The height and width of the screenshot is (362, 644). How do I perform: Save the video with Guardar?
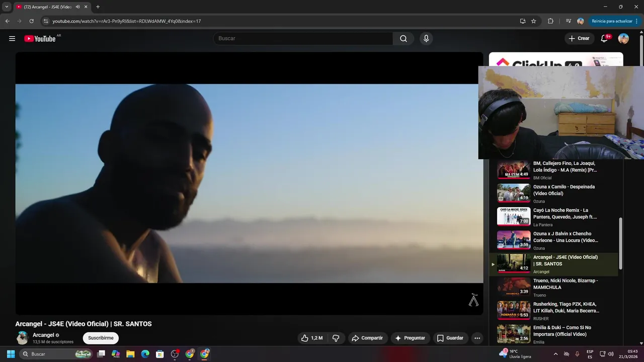(450, 338)
